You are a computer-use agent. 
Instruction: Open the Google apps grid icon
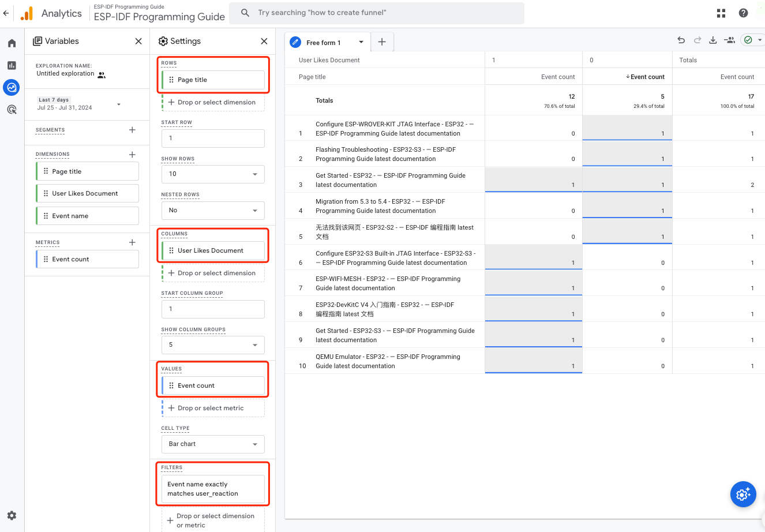pos(721,13)
